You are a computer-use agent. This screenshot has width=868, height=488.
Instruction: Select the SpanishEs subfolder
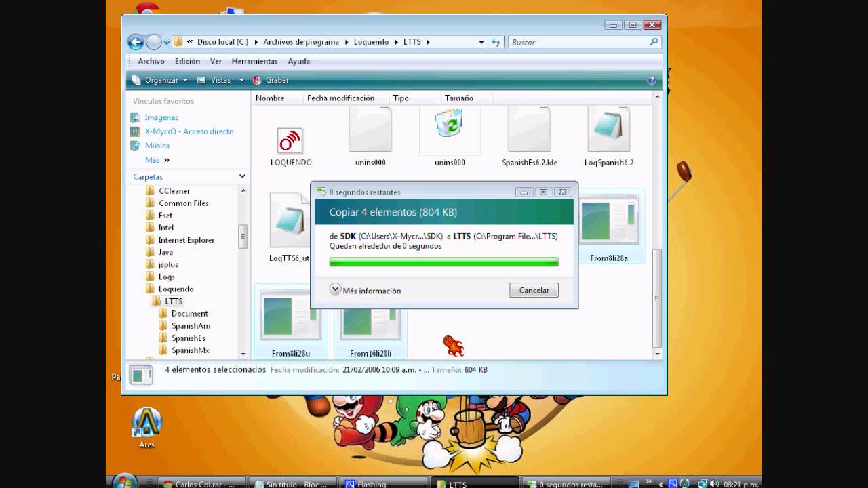click(188, 338)
